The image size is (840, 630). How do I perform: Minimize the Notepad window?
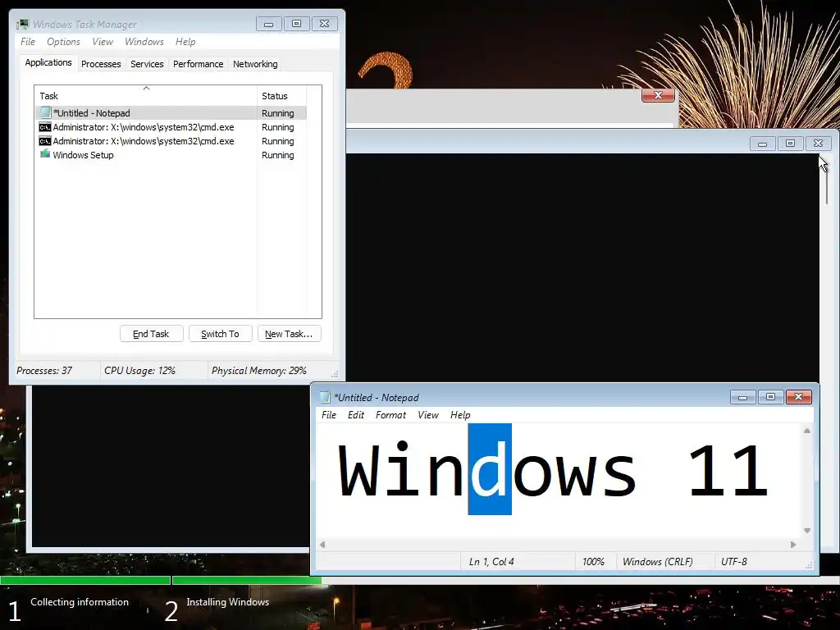(743, 397)
